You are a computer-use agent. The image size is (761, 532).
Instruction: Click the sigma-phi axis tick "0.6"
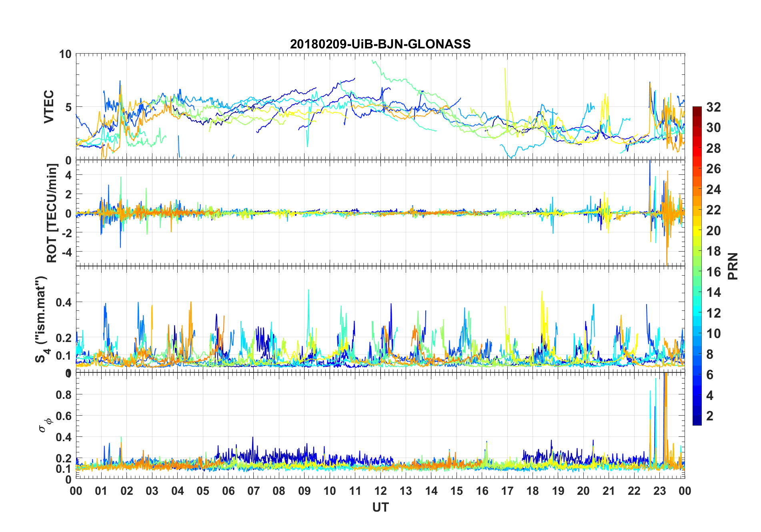point(64,416)
